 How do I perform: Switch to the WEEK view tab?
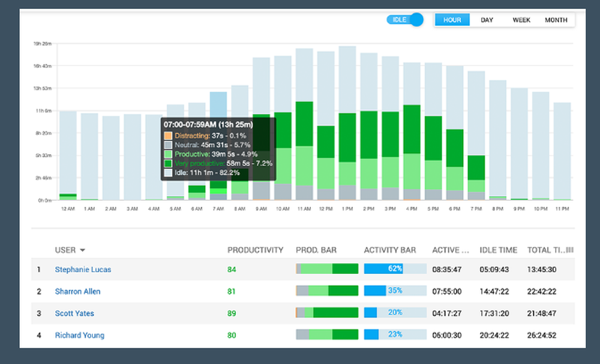[x=521, y=20]
